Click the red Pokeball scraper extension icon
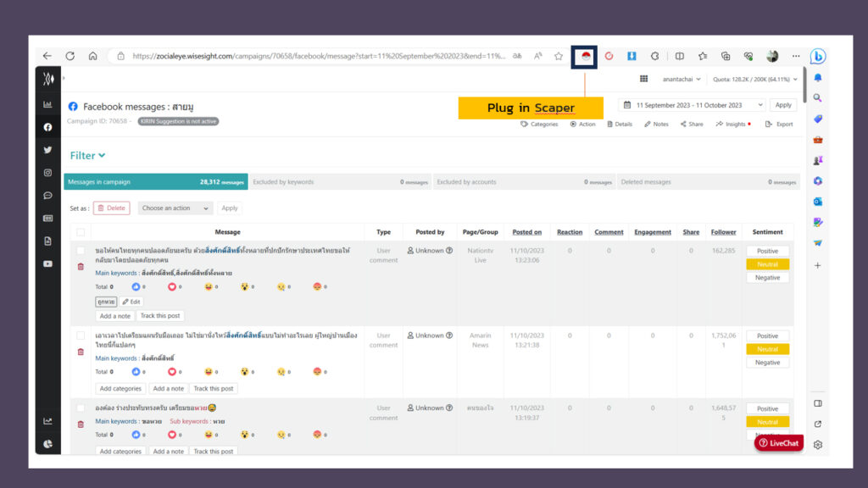 [x=585, y=57]
